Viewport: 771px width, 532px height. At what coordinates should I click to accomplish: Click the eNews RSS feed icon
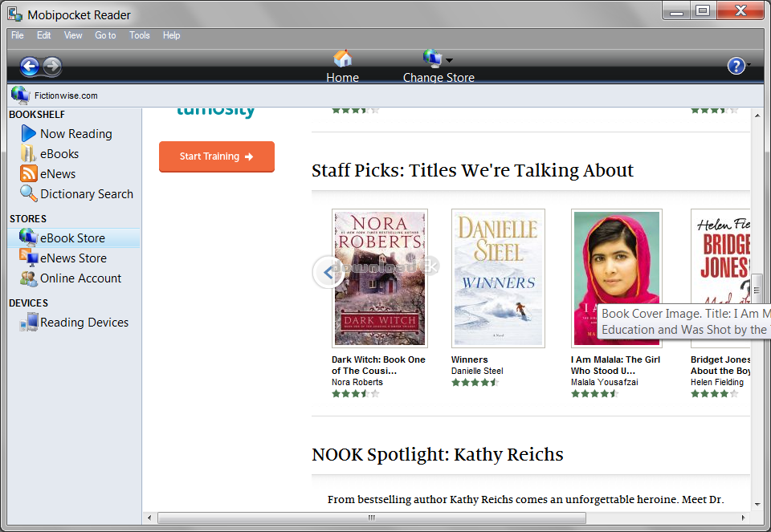pos(29,173)
